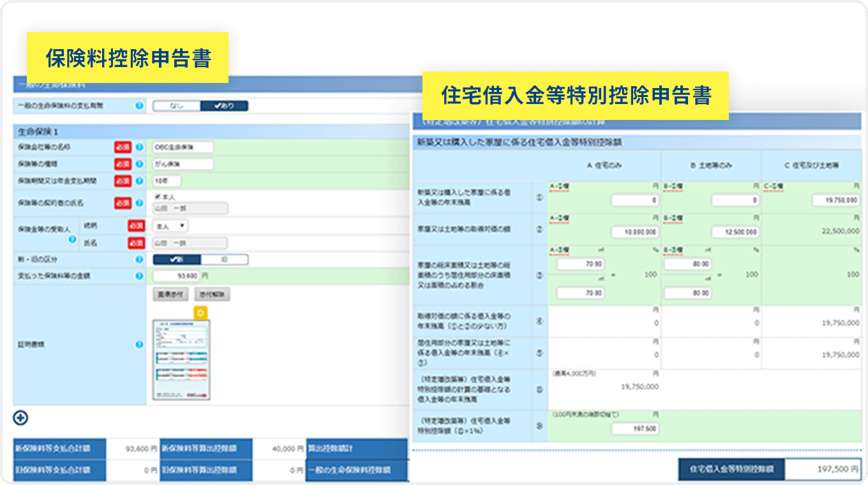Edit column B lower 80.00 area field
Image resolution: width=868 pixels, height=485 pixels.
click(688, 294)
